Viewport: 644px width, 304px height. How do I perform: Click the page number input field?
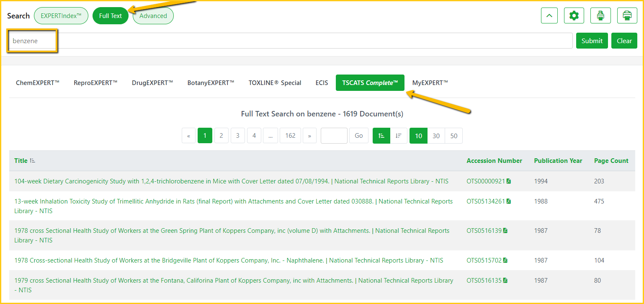coord(334,136)
